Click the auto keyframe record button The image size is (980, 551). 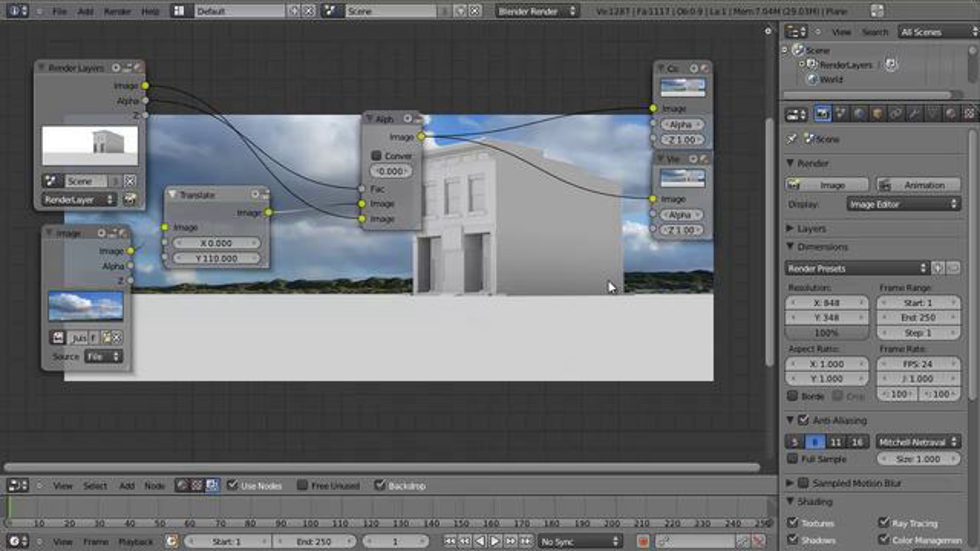coord(643,542)
